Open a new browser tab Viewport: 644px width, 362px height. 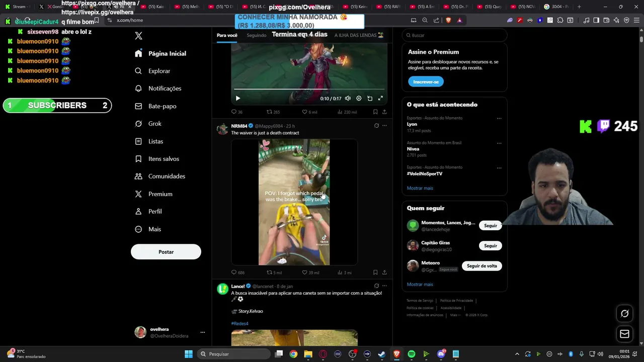(579, 7)
